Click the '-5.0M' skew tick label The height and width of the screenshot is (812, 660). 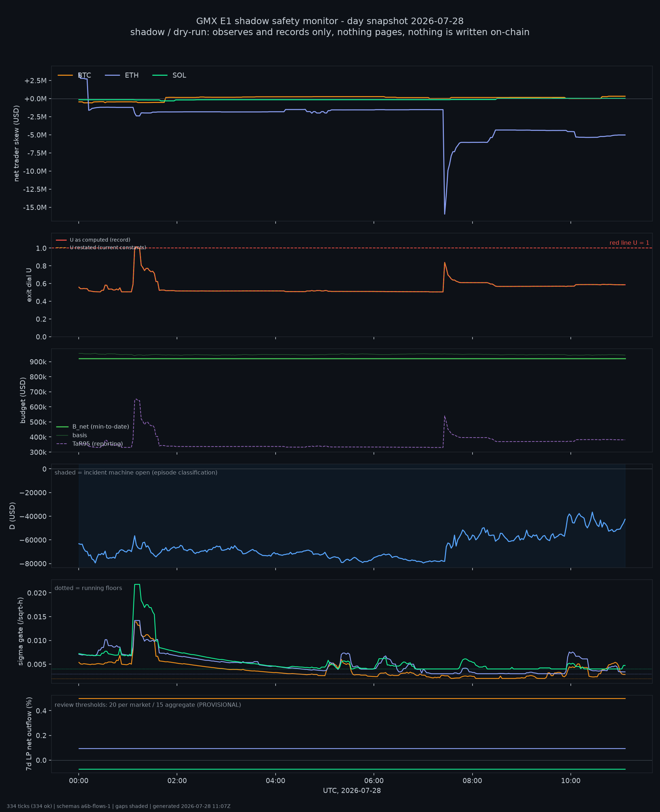[x=36, y=135]
